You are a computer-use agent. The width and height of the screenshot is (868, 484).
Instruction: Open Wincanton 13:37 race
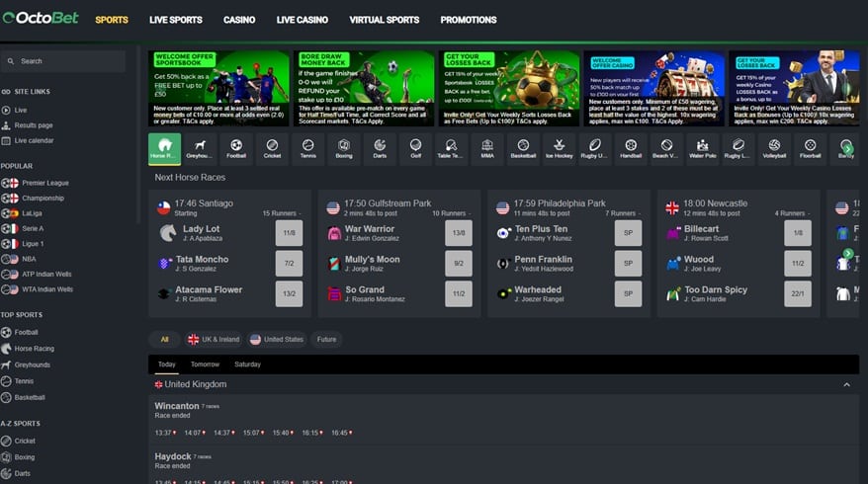point(165,433)
